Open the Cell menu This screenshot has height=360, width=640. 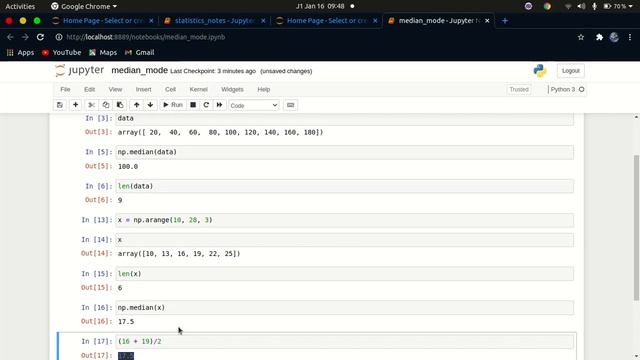(170, 89)
